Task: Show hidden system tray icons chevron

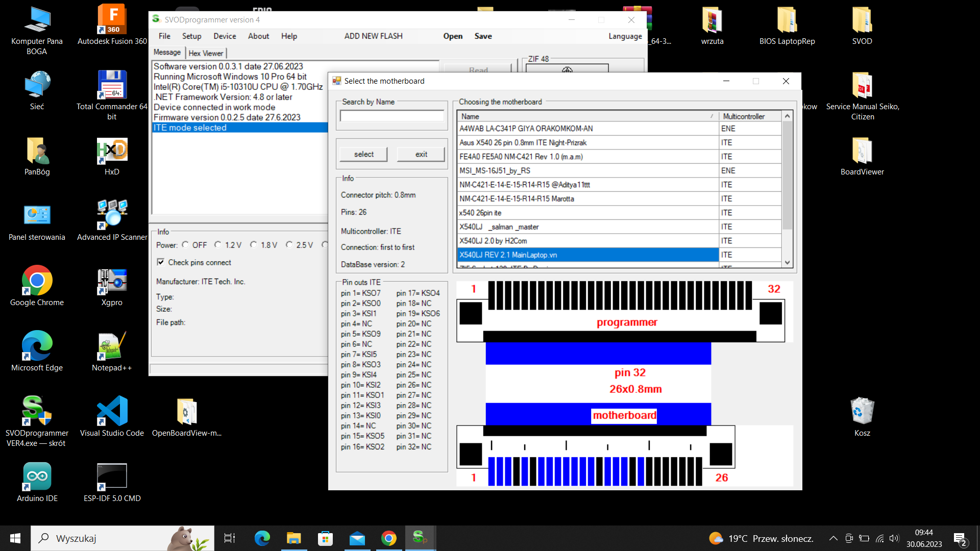Action: coord(833,538)
